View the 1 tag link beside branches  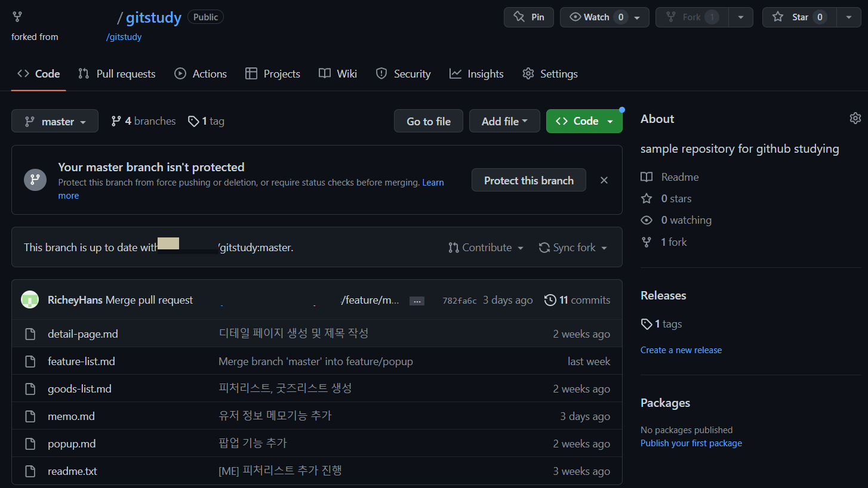click(206, 121)
